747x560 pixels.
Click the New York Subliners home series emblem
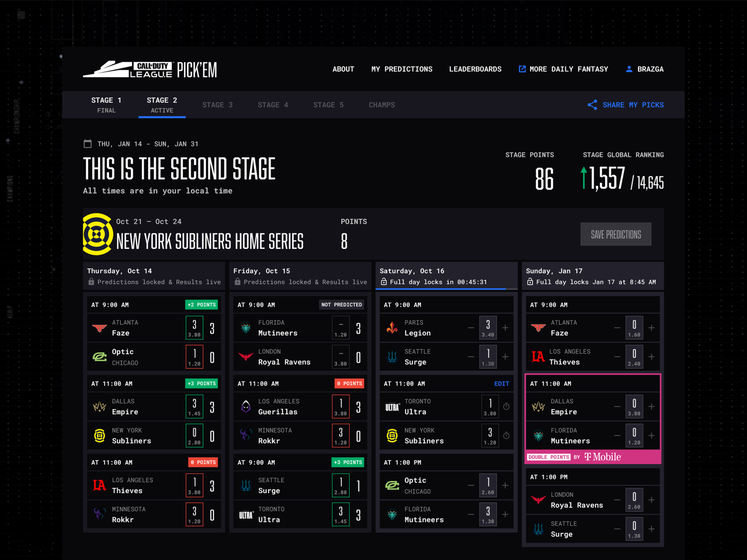click(x=98, y=234)
